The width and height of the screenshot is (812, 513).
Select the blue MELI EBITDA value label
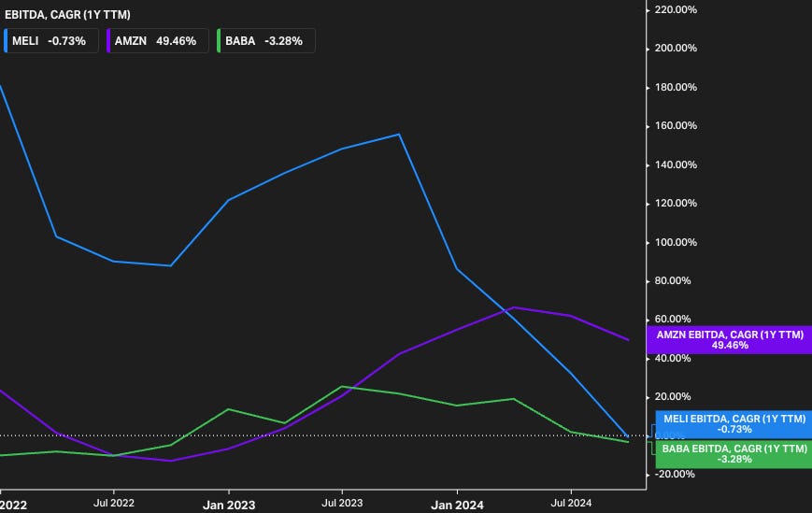point(734,424)
